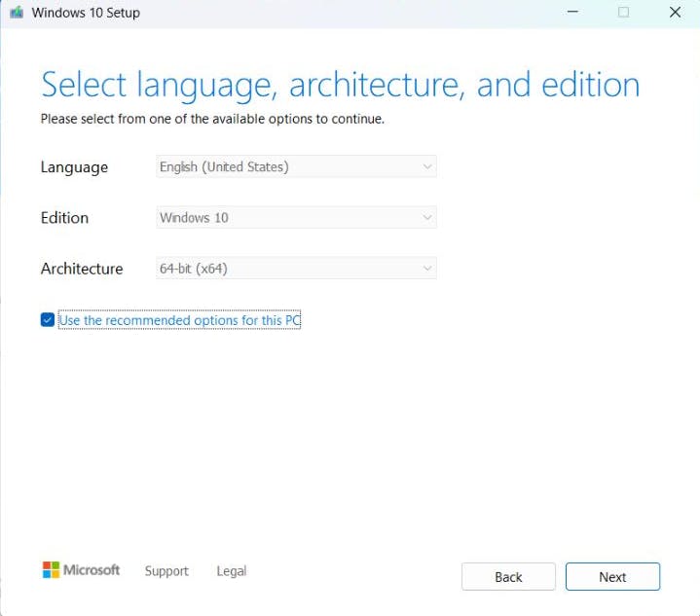Click the Architecture dropdown chevron arrow
The height and width of the screenshot is (616, 700).
tap(427, 269)
